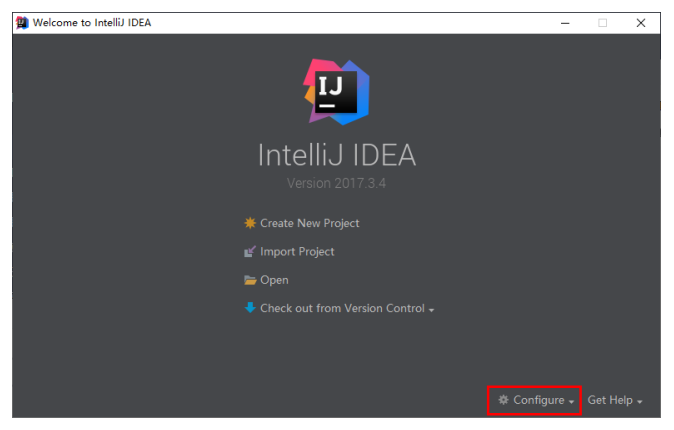Click the orange starburst Create New Project icon
The width and height of the screenshot is (674, 430).
coord(250,223)
